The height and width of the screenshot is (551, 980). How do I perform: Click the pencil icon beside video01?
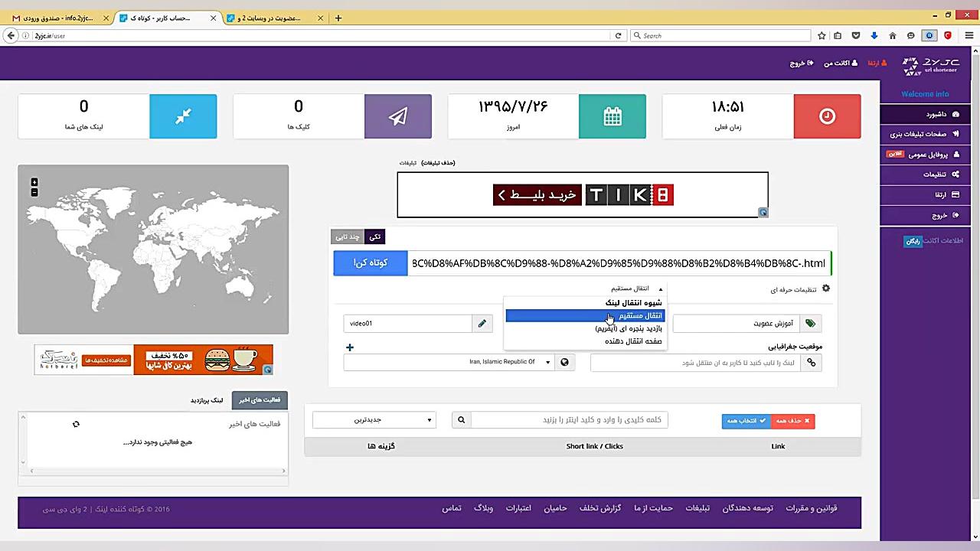point(482,324)
